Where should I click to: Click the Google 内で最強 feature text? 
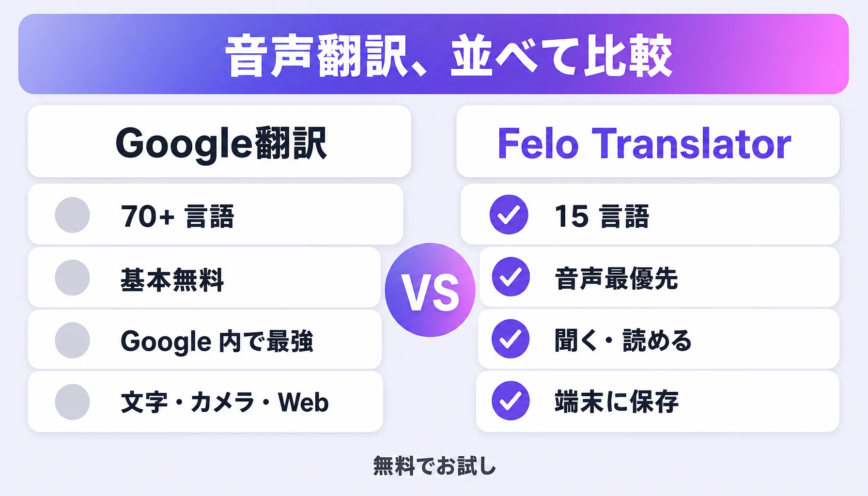(217, 341)
